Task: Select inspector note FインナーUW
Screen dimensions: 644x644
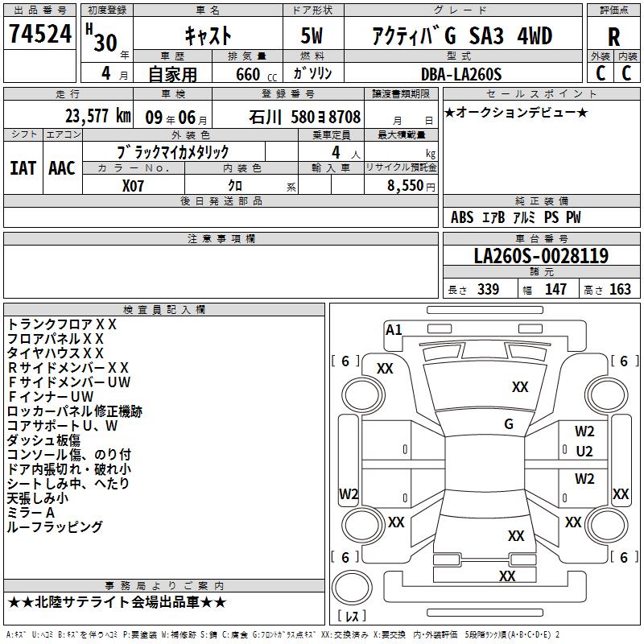Action: (51, 396)
